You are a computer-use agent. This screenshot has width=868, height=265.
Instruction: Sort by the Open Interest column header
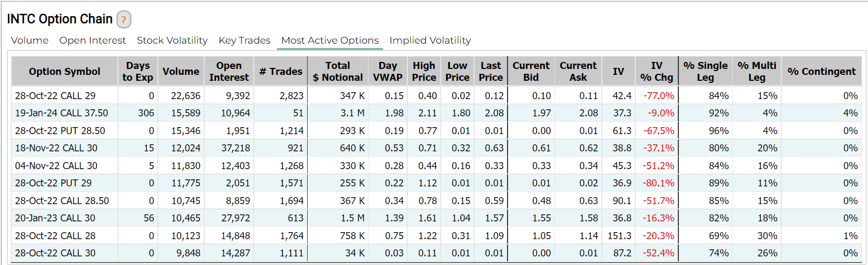point(229,72)
